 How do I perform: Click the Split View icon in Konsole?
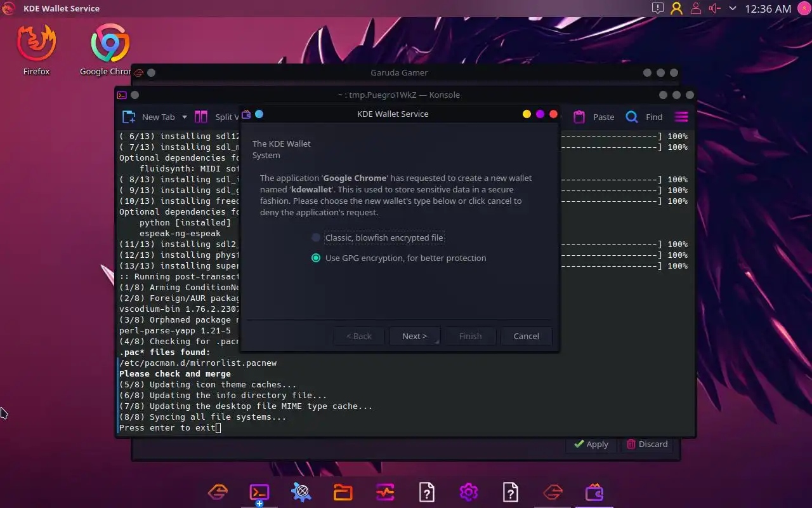click(201, 117)
